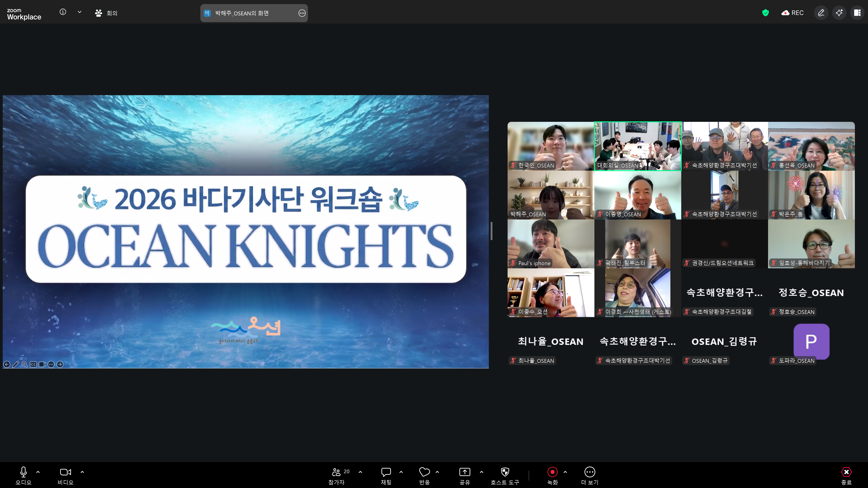Viewport: 868px width, 488px height.
Task: Toggle the 비디오 camera on or off
Action: click(x=65, y=472)
